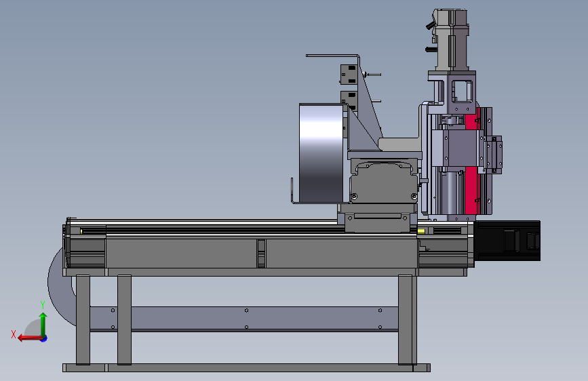The height and width of the screenshot is (381, 588).
Task: Click the green Y axis arrow of triad
Action: pyautogui.click(x=43, y=324)
